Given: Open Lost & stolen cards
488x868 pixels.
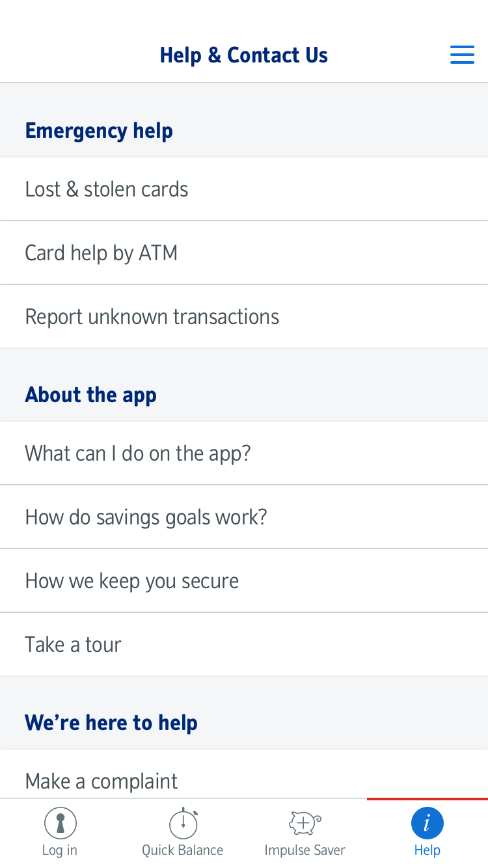Looking at the screenshot, I should tap(107, 189).
